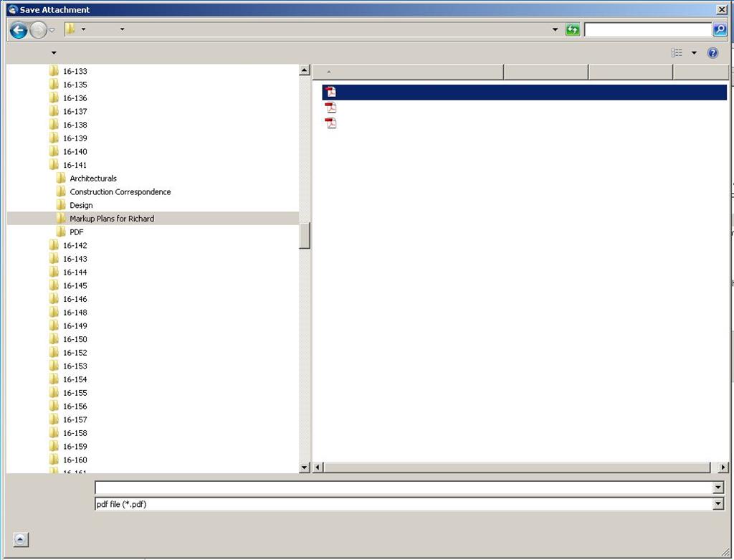The width and height of the screenshot is (734, 560).
Task: Click file list horizontal scroll right arrow
Action: click(x=723, y=468)
